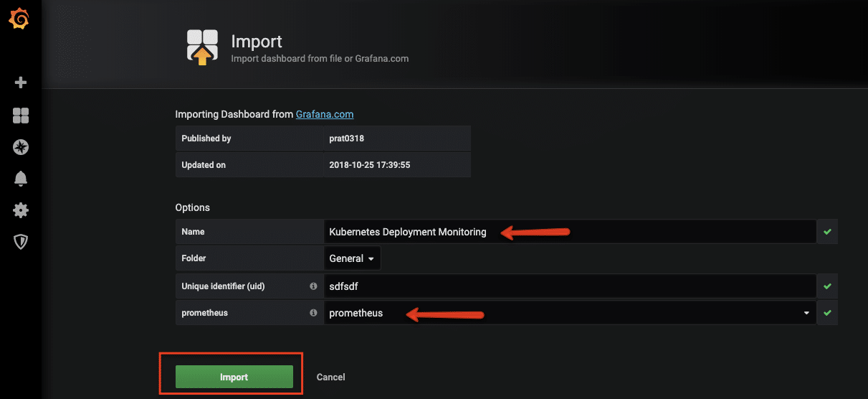Follow the Grafana.com link

click(325, 114)
